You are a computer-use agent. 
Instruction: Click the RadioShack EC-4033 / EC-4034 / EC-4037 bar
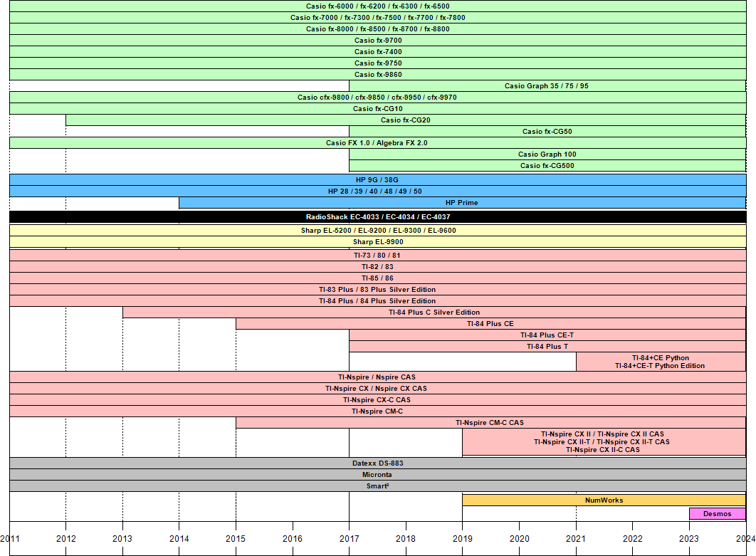pos(378,217)
